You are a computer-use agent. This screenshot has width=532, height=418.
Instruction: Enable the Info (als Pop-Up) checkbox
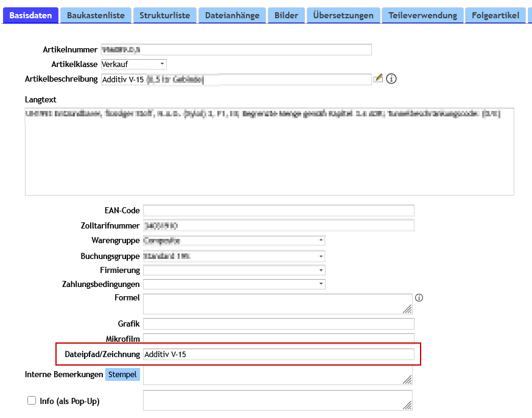(x=32, y=401)
